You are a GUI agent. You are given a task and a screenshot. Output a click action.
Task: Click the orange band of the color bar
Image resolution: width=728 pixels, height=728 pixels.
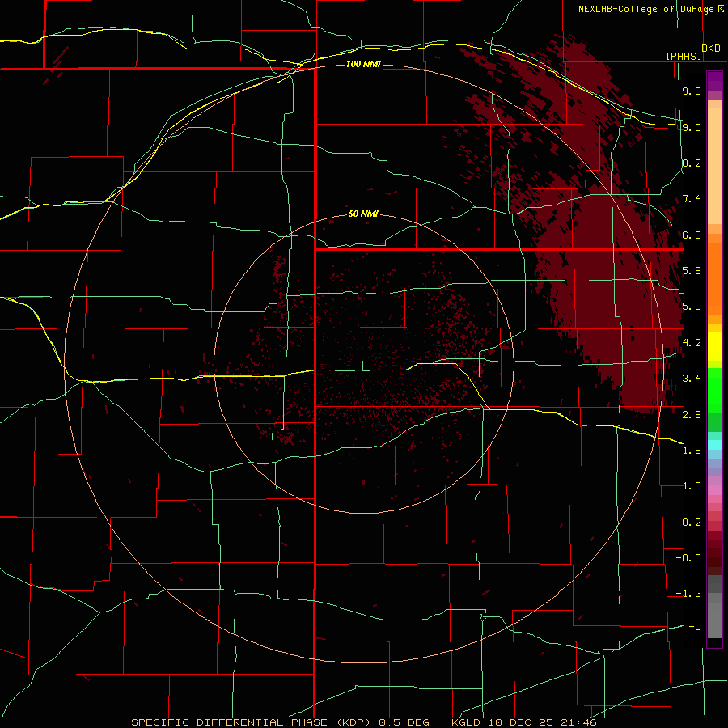[x=714, y=279]
